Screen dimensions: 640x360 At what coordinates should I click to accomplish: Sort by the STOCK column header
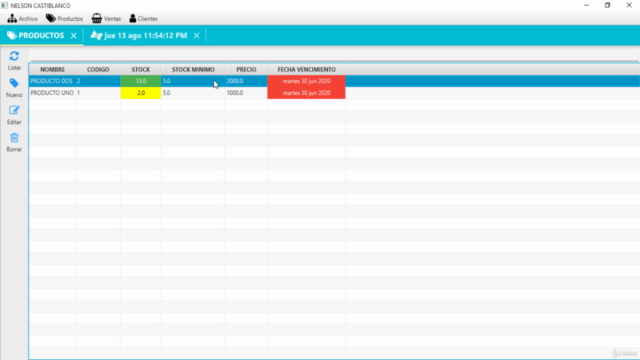click(x=141, y=69)
